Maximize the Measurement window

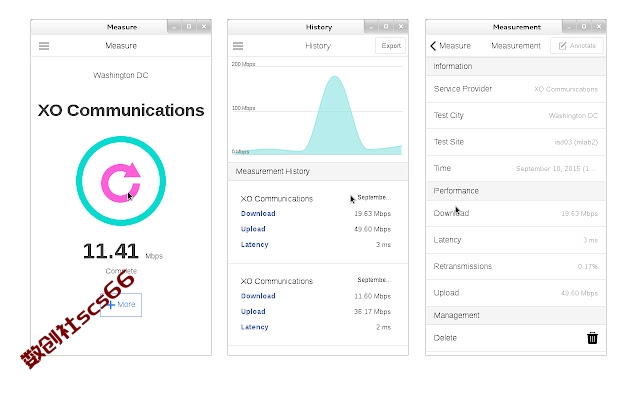[584, 27]
